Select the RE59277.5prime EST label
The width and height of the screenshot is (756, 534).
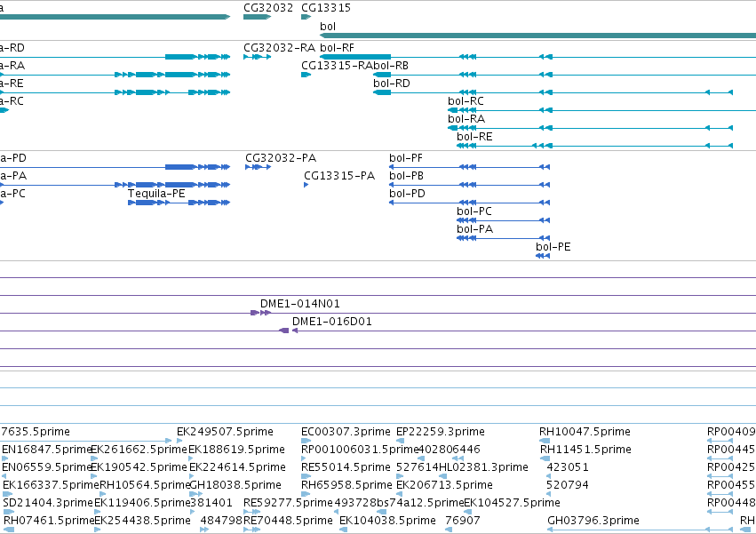[289, 503]
